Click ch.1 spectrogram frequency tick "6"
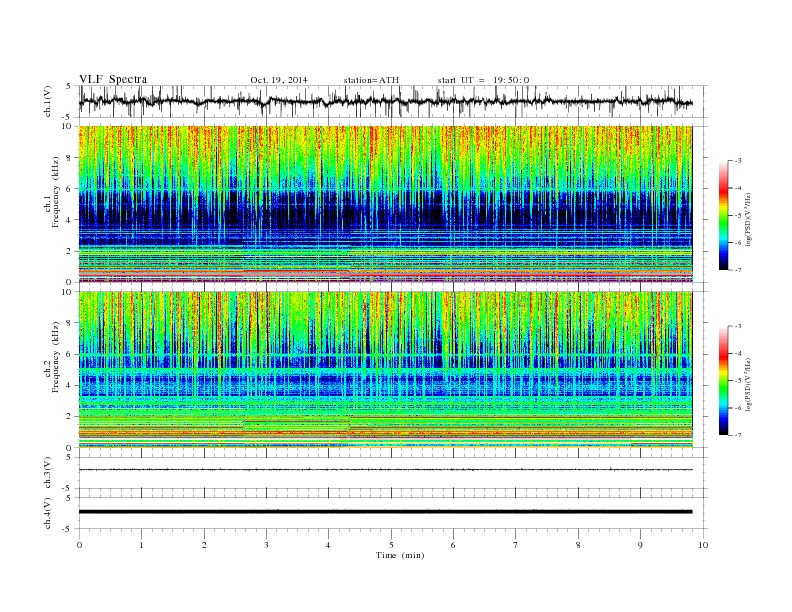The height and width of the screenshot is (612, 792). coord(70,189)
